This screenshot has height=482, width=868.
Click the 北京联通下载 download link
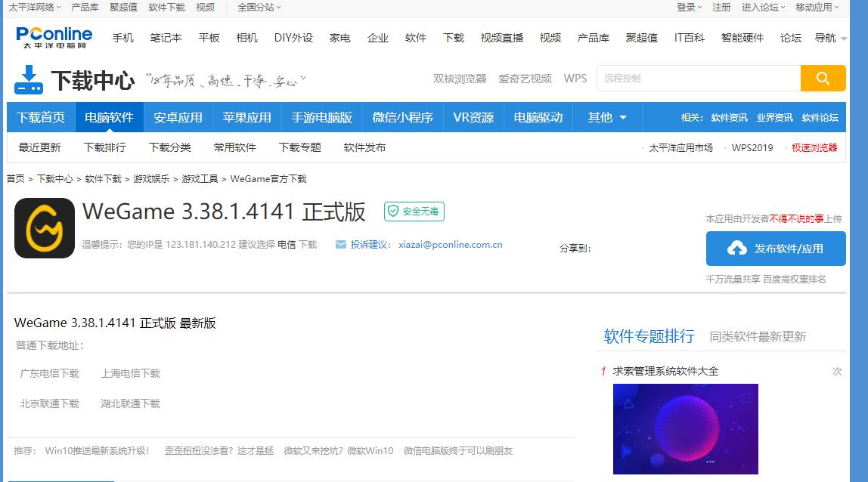click(x=48, y=403)
